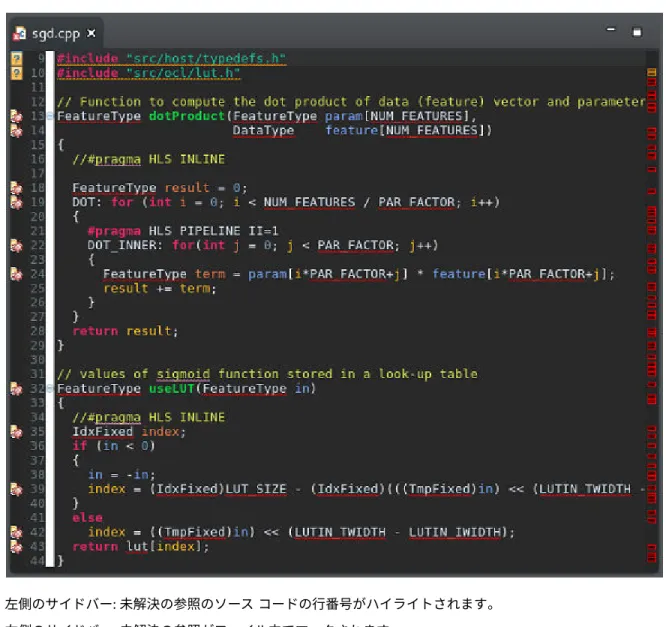Click the "return result;" statement

125,331
